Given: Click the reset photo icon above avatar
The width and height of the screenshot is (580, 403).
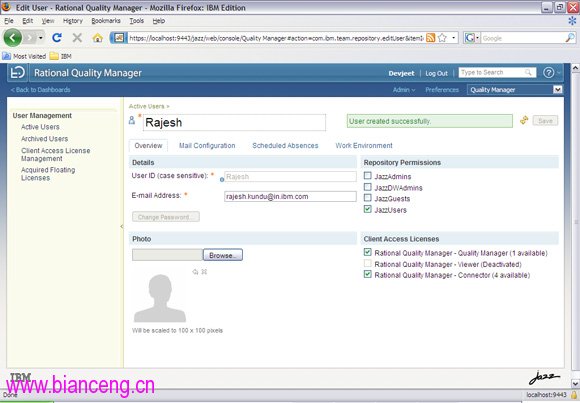Looking at the screenshot, I should tap(195, 272).
